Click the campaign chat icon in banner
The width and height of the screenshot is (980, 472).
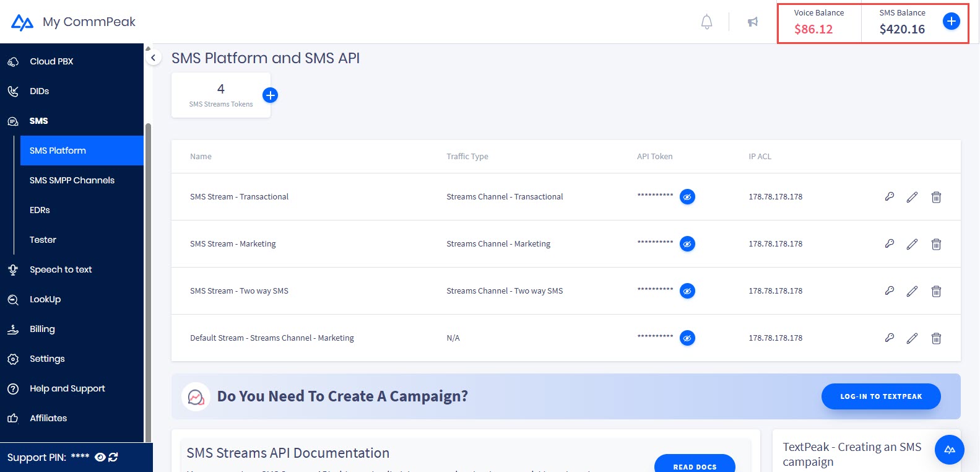pyautogui.click(x=196, y=396)
